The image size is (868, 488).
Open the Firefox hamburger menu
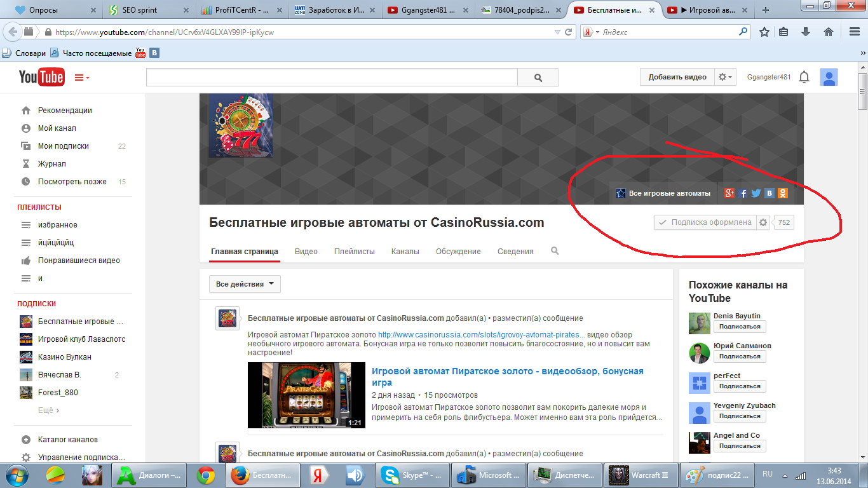[855, 32]
